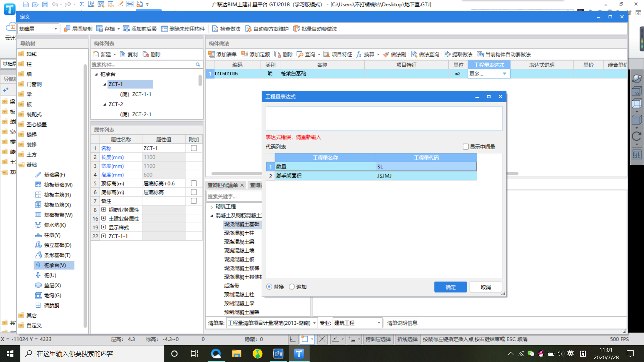644x362 pixels.
Task: Click 折线选择 status bar button
Action: tap(408, 339)
